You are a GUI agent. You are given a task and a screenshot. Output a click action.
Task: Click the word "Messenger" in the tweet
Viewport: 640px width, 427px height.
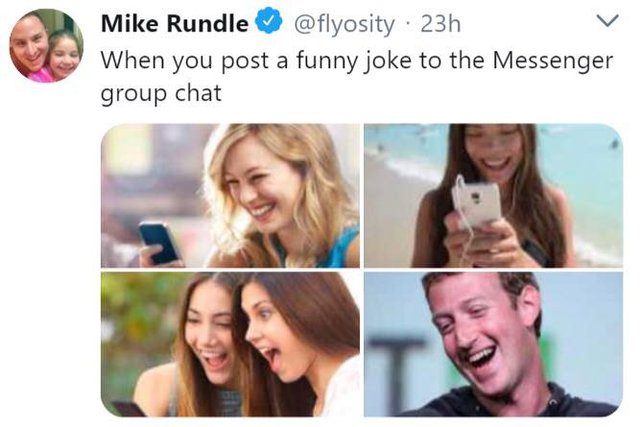(x=553, y=60)
